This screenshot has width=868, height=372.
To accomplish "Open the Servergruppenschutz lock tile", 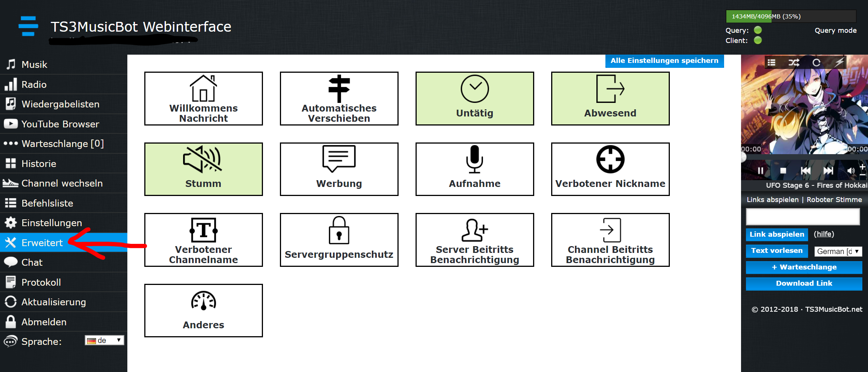I will (x=339, y=240).
